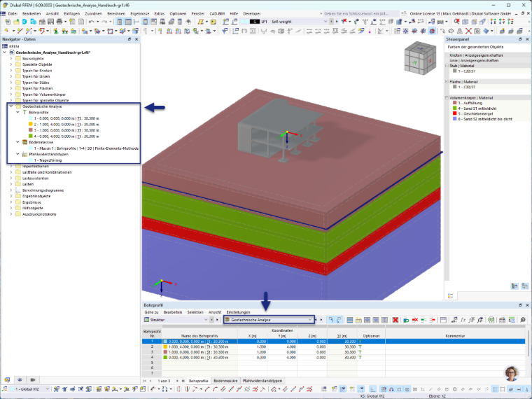Select 1 - Trapezförmig in navigator tree

(x=48, y=160)
